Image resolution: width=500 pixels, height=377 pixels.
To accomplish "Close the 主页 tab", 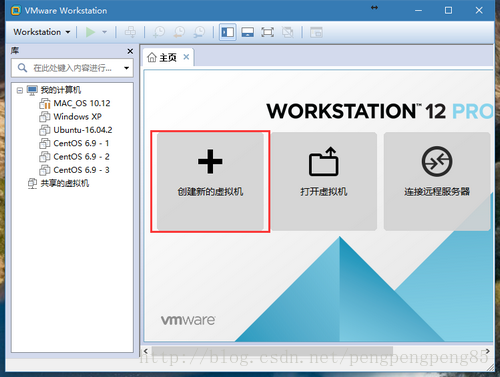I will (x=186, y=57).
